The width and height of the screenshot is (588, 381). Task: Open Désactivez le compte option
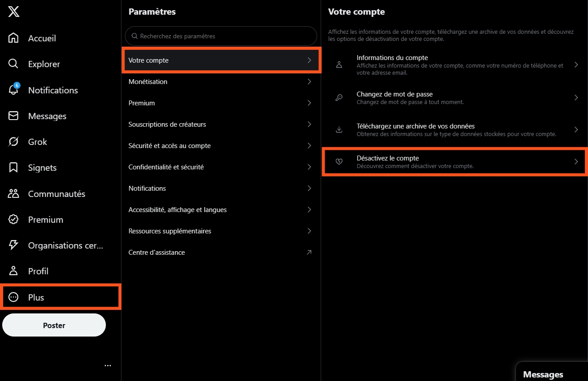coord(454,162)
